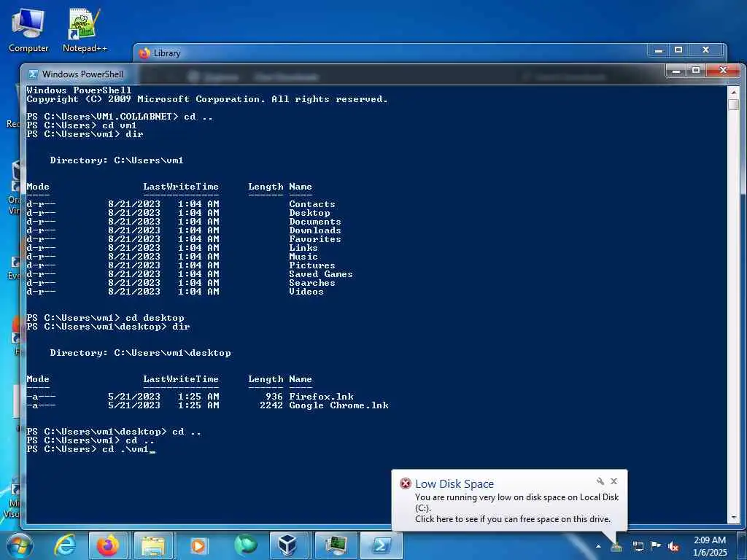Minimize the Library window
Screen dimensions: 747x560
659,50
